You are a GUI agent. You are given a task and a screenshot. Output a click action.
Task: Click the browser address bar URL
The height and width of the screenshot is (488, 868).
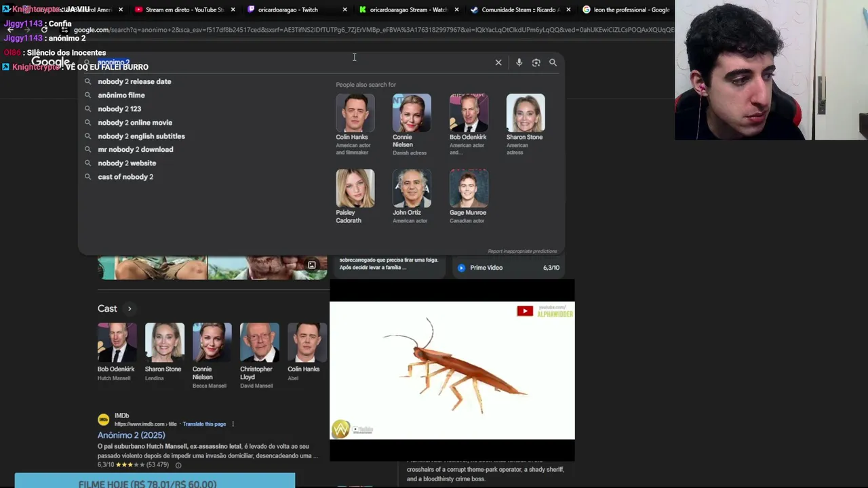click(x=373, y=30)
